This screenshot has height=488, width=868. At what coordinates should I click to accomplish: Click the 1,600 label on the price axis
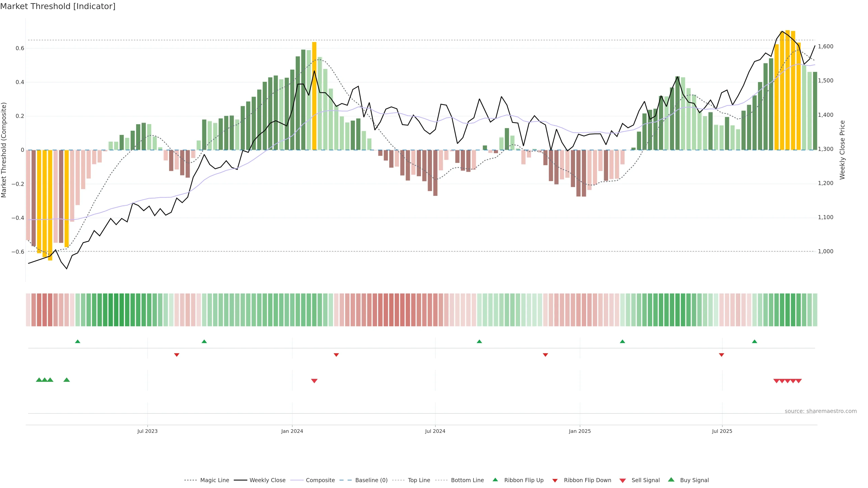(826, 47)
